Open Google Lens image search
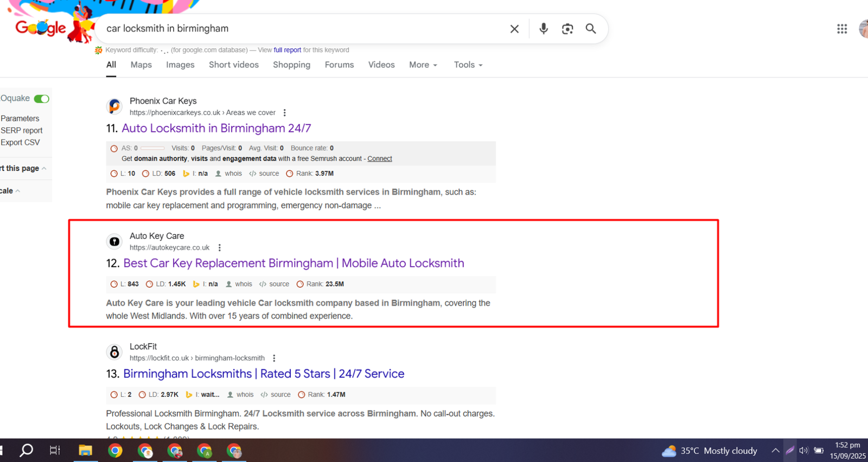 pyautogui.click(x=567, y=29)
